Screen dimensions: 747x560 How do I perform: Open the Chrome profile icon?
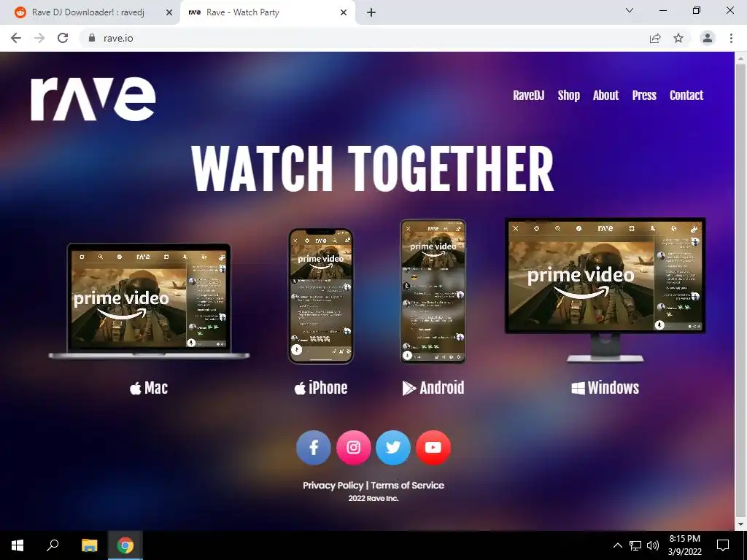[x=708, y=38]
